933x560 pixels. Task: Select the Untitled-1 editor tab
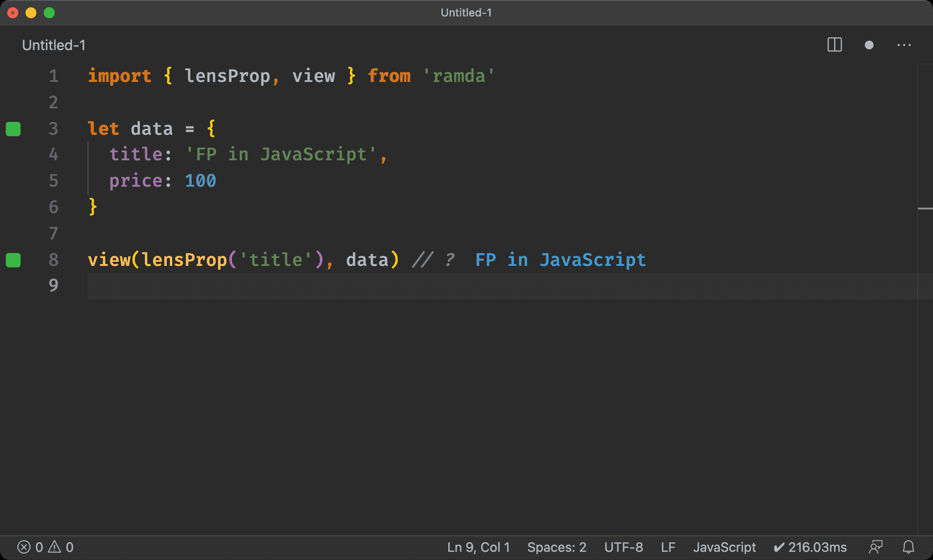tap(54, 45)
